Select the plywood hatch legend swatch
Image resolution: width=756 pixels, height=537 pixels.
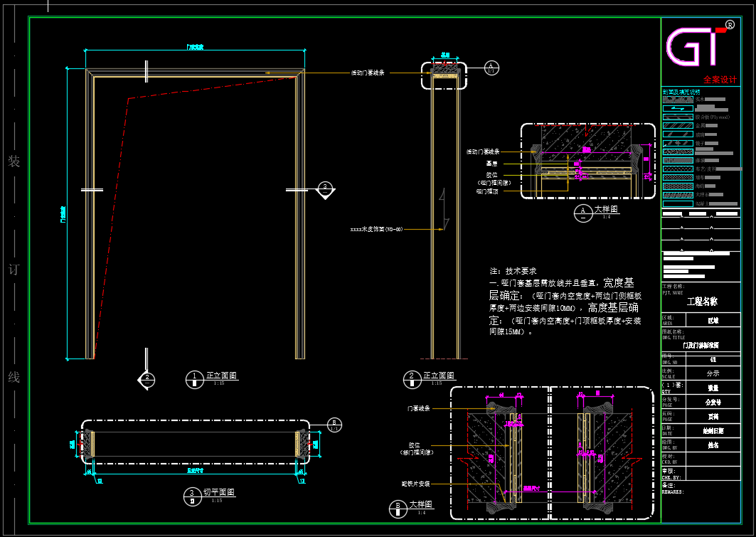coord(677,117)
